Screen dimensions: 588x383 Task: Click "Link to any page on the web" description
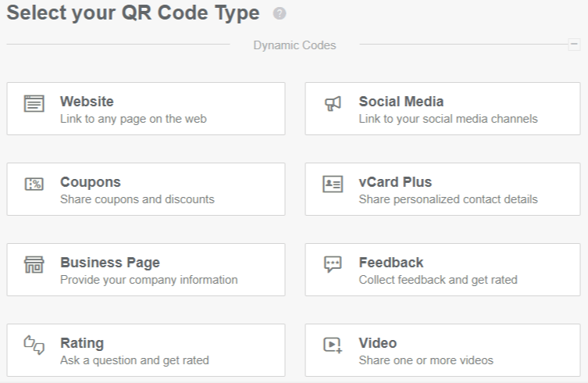click(x=134, y=120)
